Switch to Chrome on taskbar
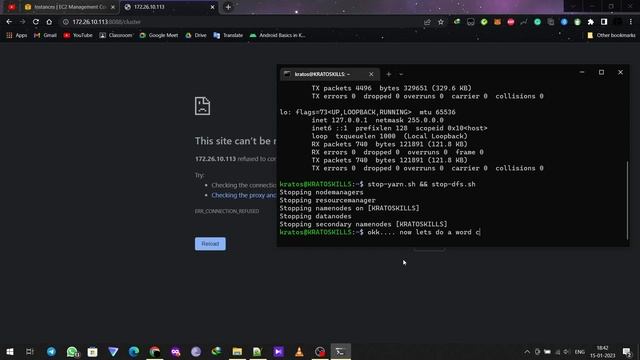The height and width of the screenshot is (360, 640). click(x=155, y=351)
